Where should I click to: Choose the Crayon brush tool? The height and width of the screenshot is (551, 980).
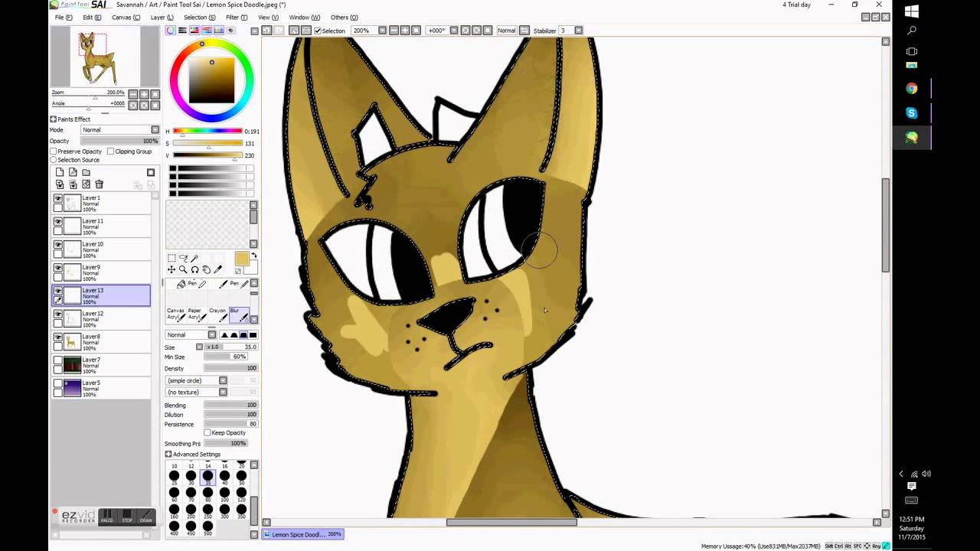218,315
